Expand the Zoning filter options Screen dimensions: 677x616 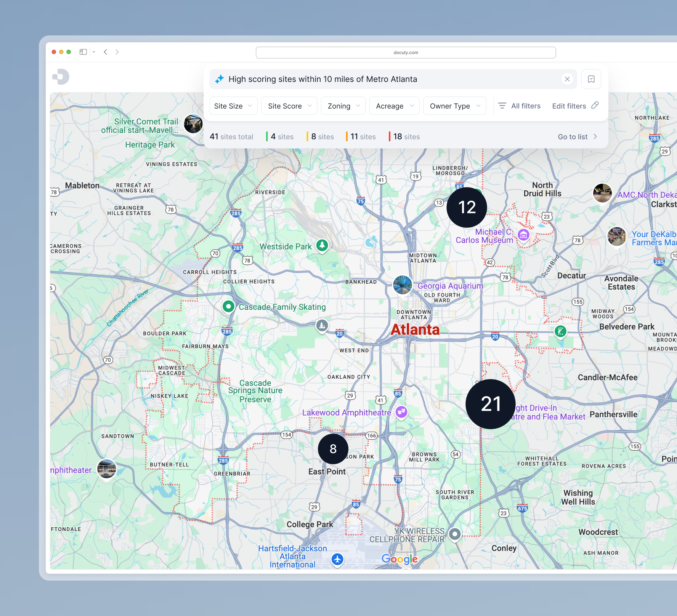(x=342, y=106)
